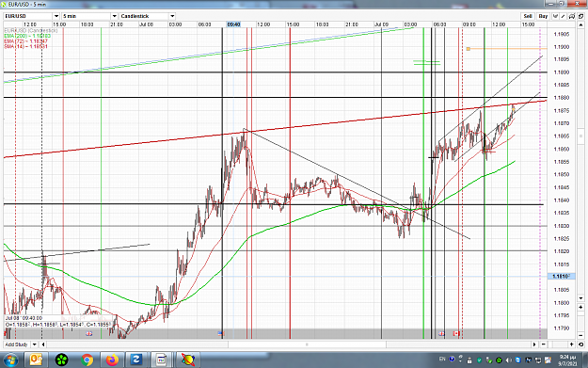Click the Jul 09 date label on time axis

[x=381, y=24]
